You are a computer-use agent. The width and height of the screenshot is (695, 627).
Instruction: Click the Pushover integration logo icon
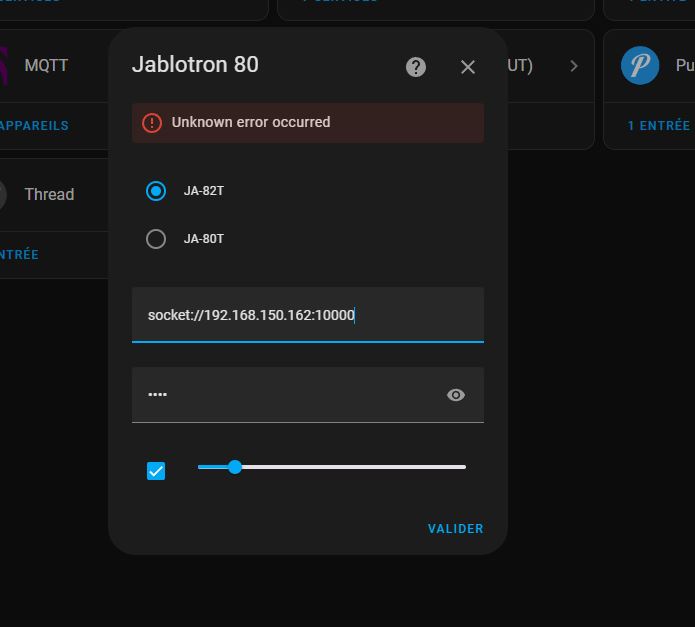[x=640, y=66]
